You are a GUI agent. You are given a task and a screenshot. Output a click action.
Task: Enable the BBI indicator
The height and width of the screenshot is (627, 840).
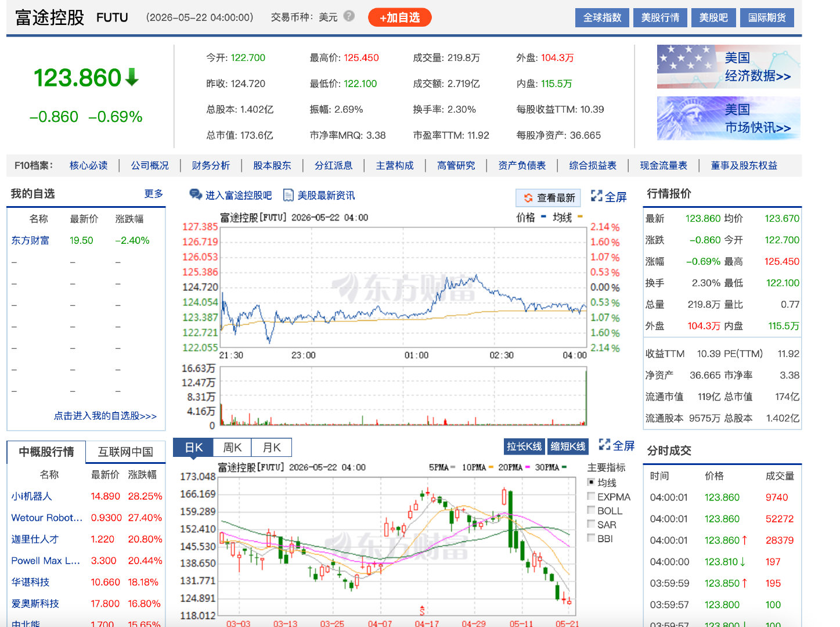tap(591, 538)
